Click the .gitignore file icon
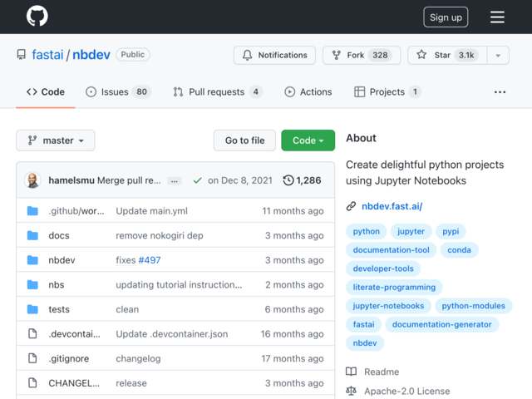532x399 pixels. [32, 358]
